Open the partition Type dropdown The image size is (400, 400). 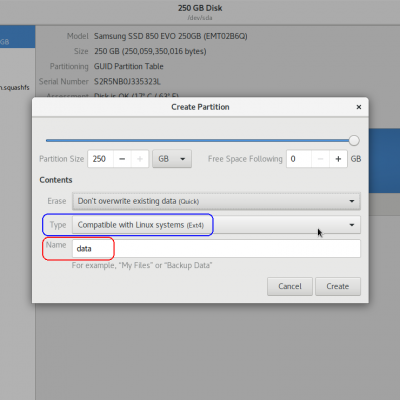click(216, 225)
